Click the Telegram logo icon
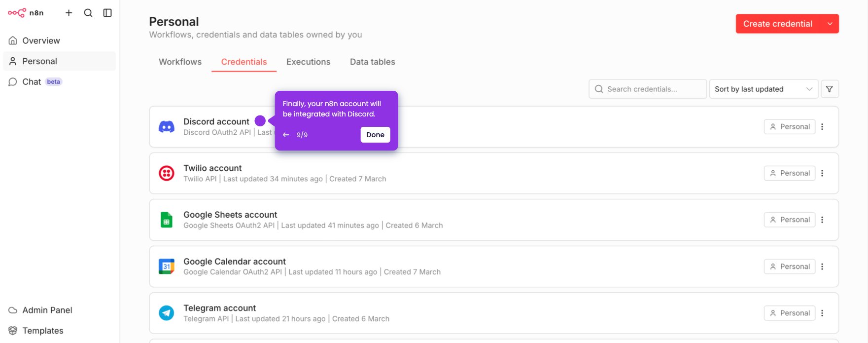Viewport: 868px width, 343px height. coord(167,313)
